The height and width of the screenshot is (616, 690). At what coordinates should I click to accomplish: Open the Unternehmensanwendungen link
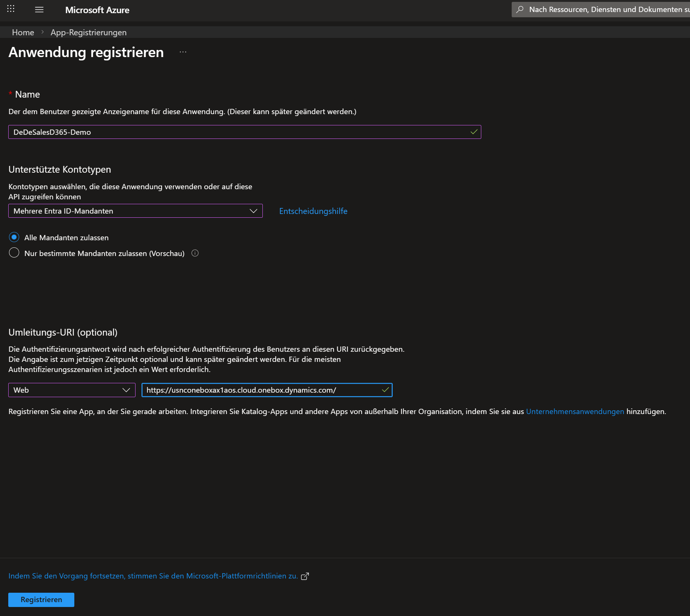tap(575, 411)
